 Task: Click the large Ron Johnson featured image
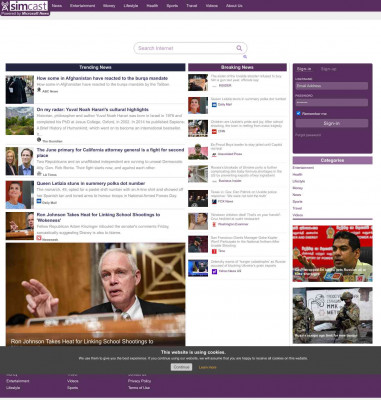tap(95, 294)
